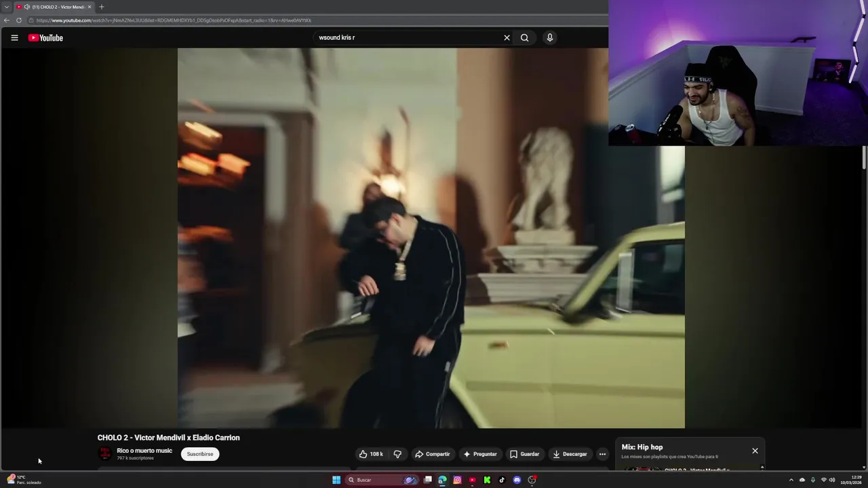Subscribe with the Suscribirse button

coord(200,454)
